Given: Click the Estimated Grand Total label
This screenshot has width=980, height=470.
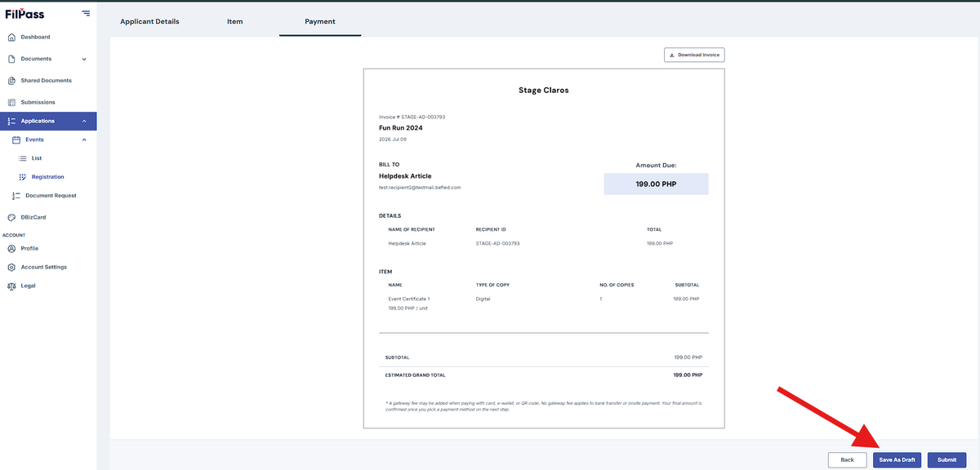Looking at the screenshot, I should click(416, 375).
